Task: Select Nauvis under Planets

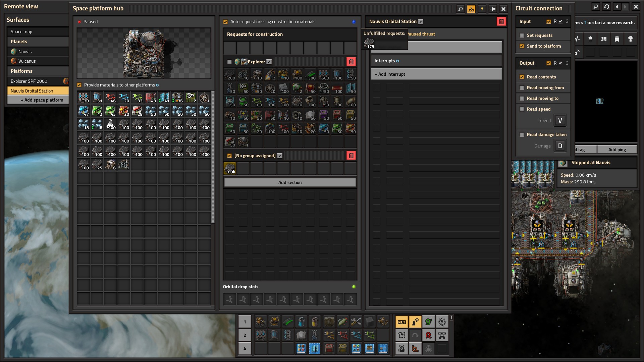Action: coord(38,52)
